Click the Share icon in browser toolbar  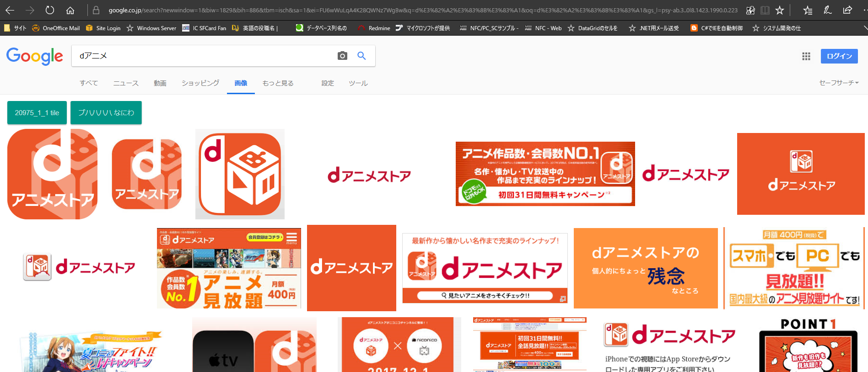coord(847,10)
